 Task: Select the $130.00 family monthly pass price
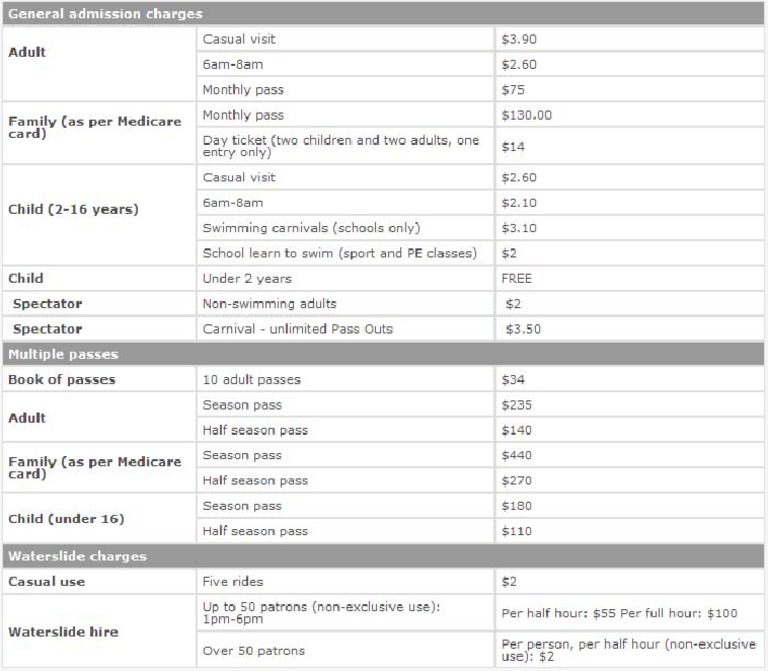click(527, 115)
